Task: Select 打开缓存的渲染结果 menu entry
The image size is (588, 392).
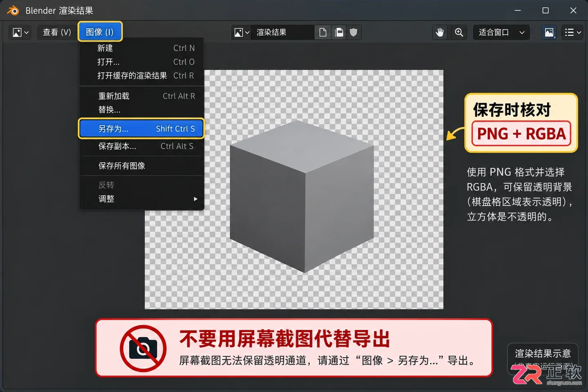Action: pyautogui.click(x=141, y=76)
